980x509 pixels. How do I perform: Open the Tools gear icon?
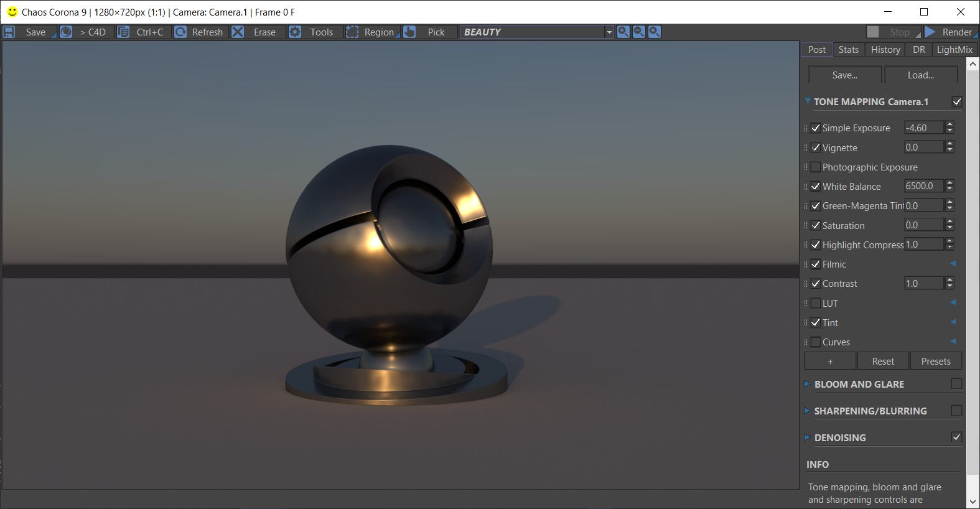coord(295,32)
